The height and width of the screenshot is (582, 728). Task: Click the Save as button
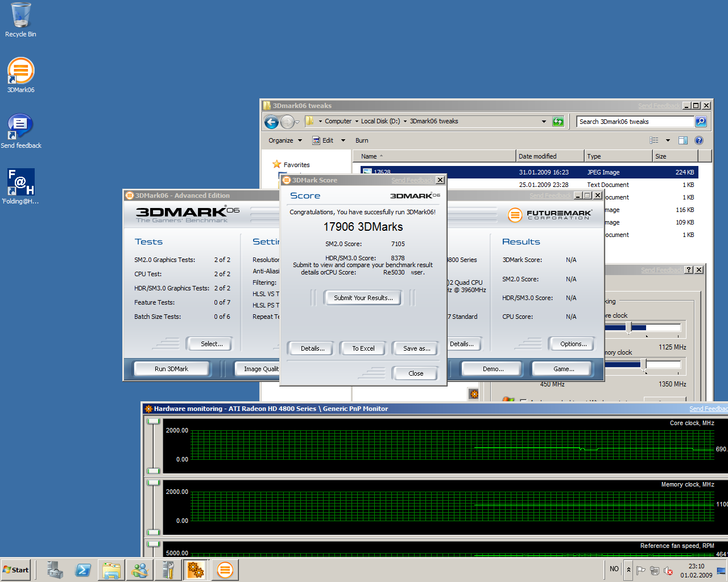[416, 348]
